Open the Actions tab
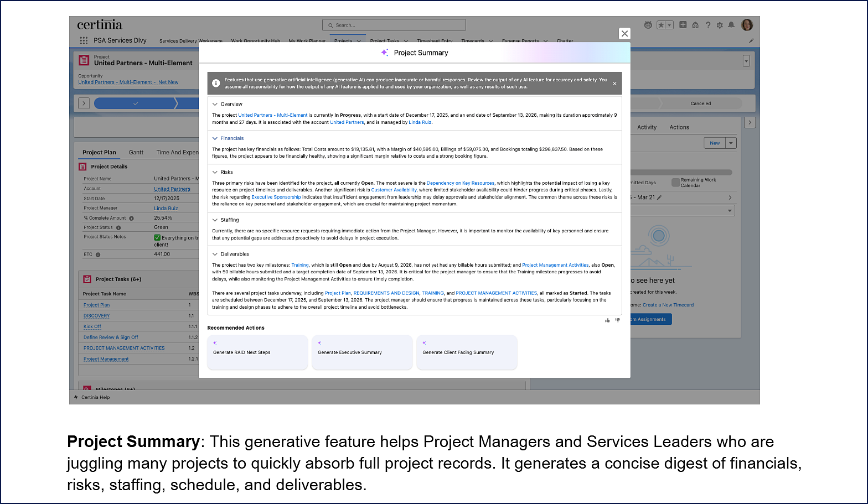Viewport: 868px width, 504px height. pyautogui.click(x=679, y=127)
